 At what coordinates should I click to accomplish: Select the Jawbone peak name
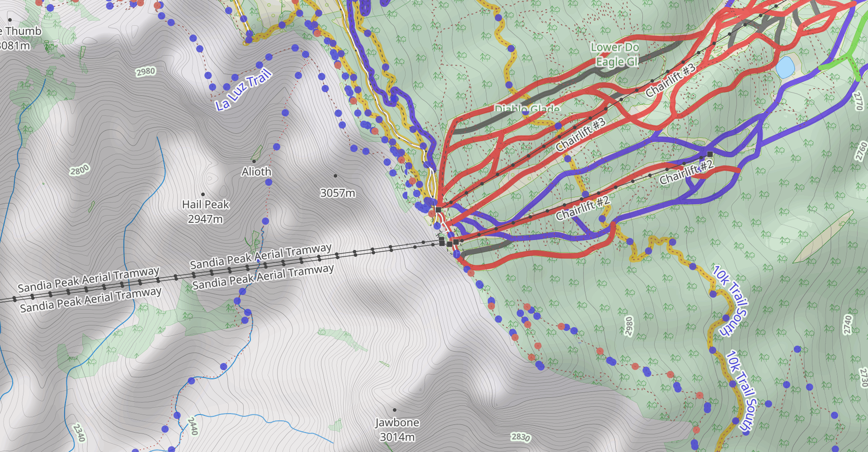[x=397, y=423]
